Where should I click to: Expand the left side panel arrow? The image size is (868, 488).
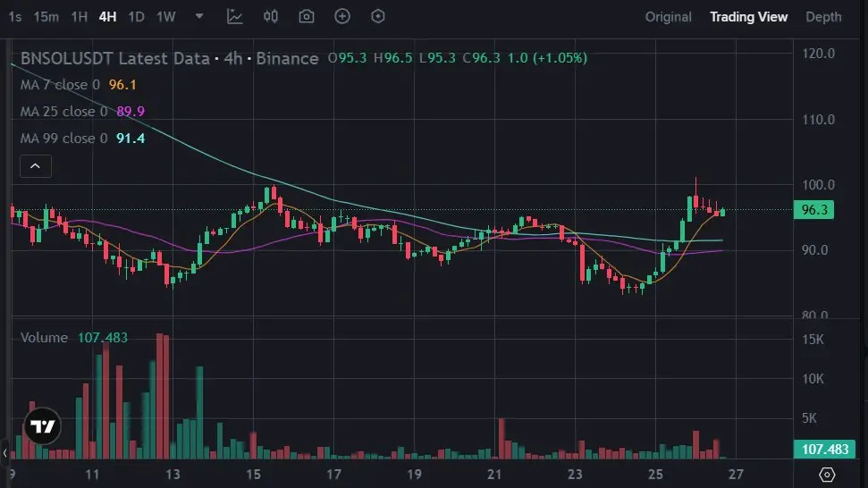pos(4,453)
